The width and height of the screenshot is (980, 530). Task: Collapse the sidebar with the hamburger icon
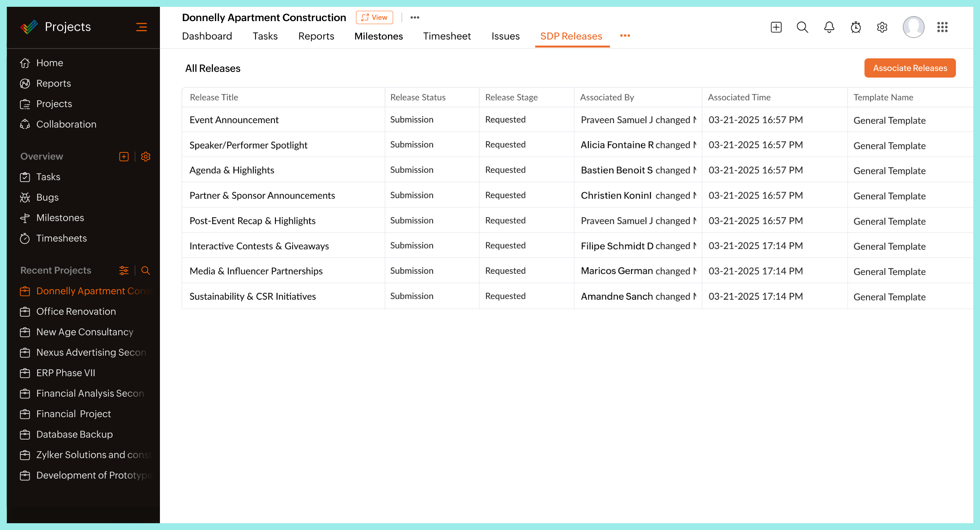(141, 27)
